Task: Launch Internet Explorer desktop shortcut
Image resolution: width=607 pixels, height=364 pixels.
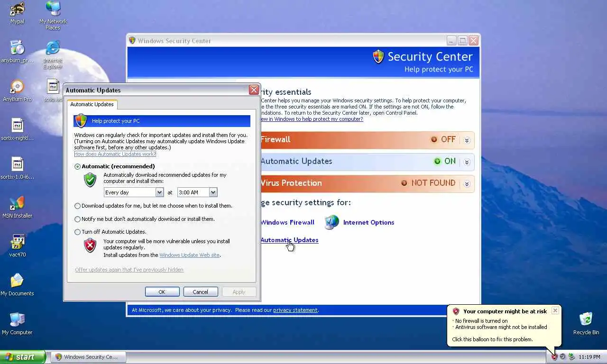Action: point(53,55)
